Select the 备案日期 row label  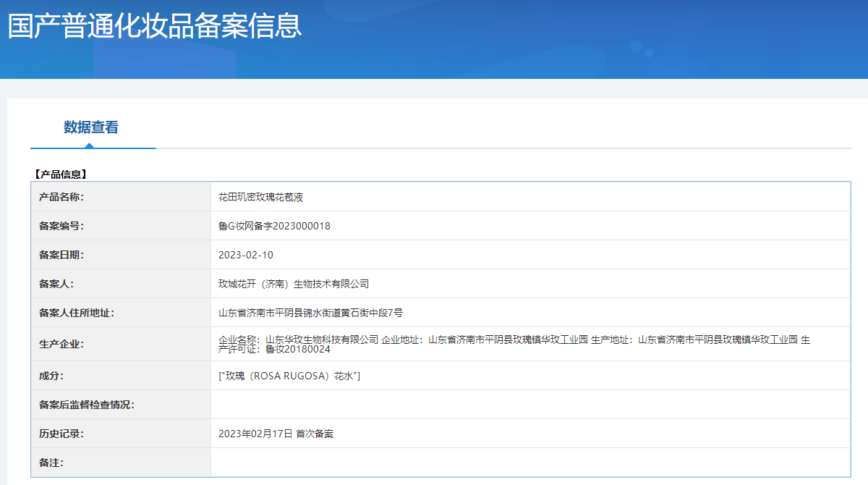[x=61, y=255]
